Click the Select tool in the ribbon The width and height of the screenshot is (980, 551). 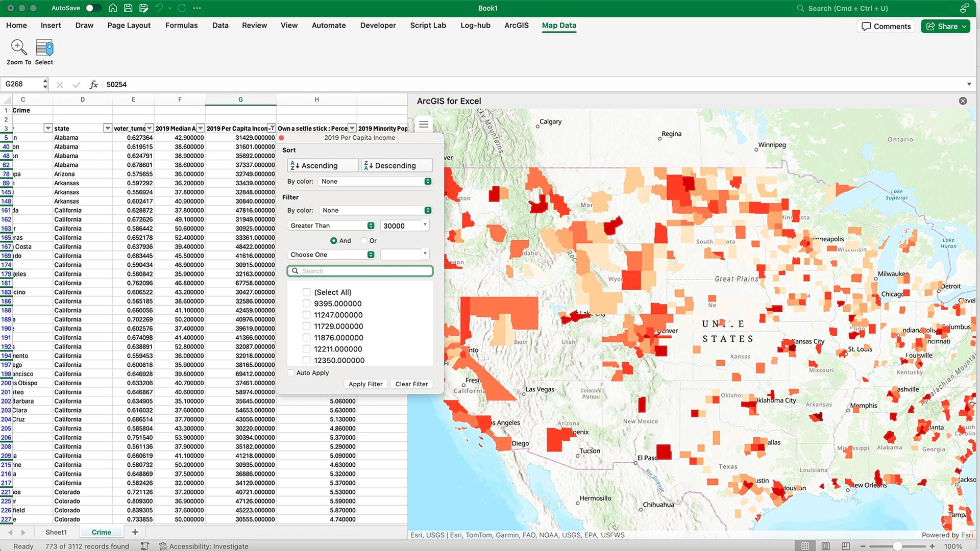click(x=44, y=48)
